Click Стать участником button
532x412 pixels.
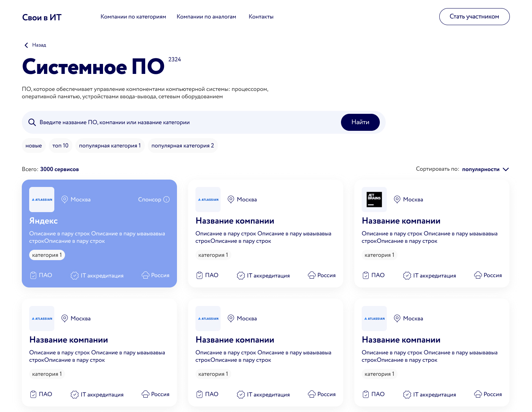[474, 17]
